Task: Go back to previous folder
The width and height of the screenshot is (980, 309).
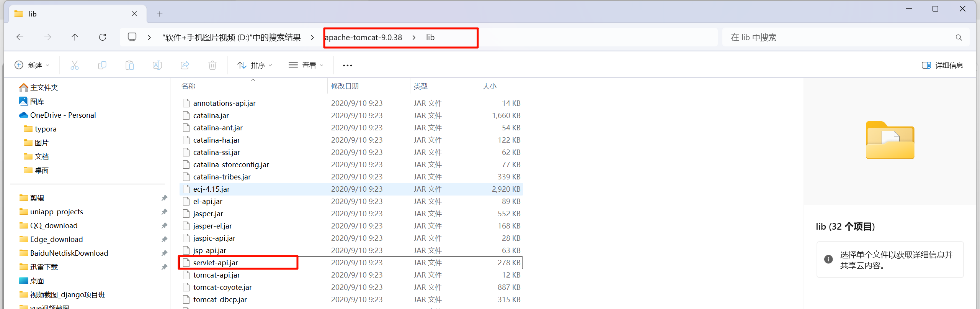Action: (20, 37)
